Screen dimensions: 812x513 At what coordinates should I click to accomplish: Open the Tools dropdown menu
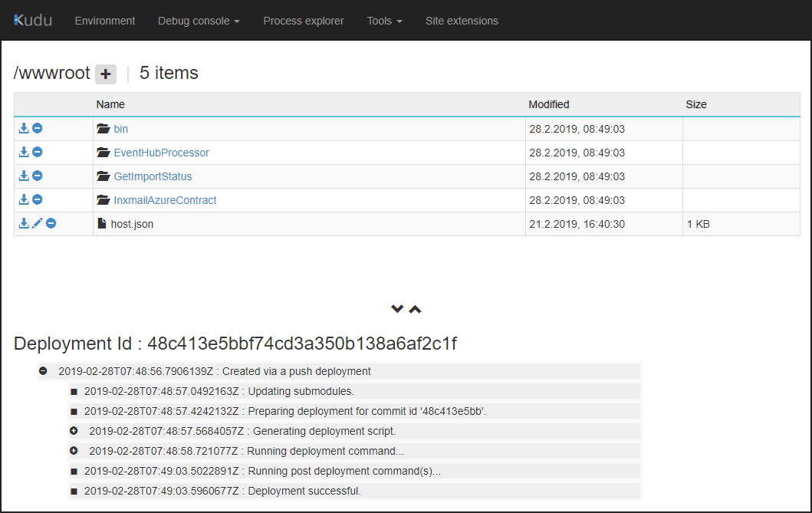[x=384, y=21]
